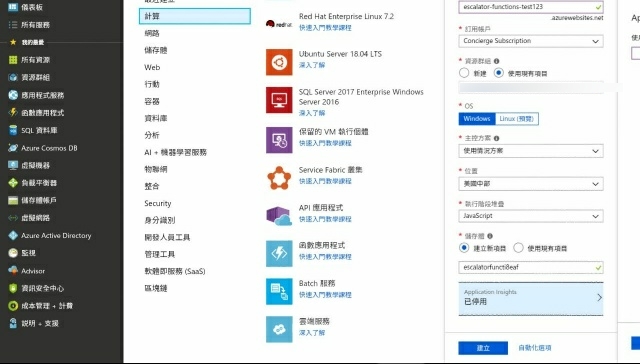The height and width of the screenshot is (364, 640).
Task: Click the 應用程式服務 globe icon
Action: click(x=13, y=95)
